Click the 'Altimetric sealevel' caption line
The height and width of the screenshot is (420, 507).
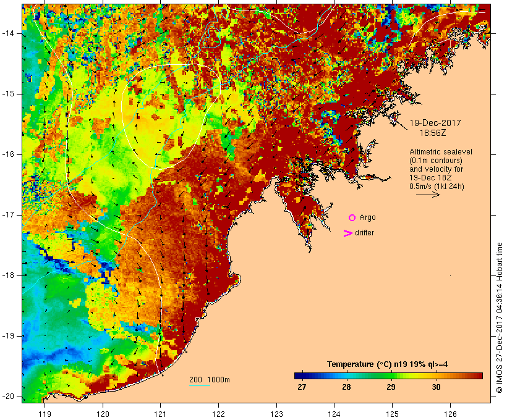(x=441, y=152)
